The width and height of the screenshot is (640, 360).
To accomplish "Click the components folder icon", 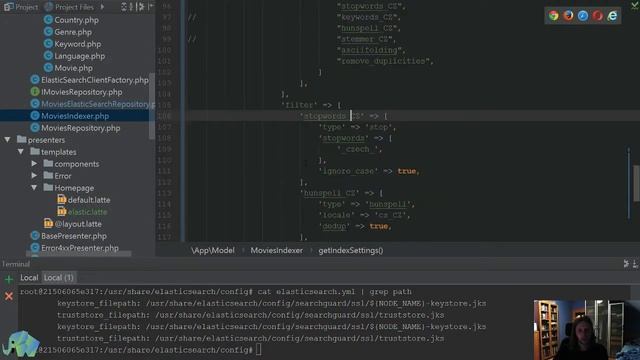I will click(48, 164).
